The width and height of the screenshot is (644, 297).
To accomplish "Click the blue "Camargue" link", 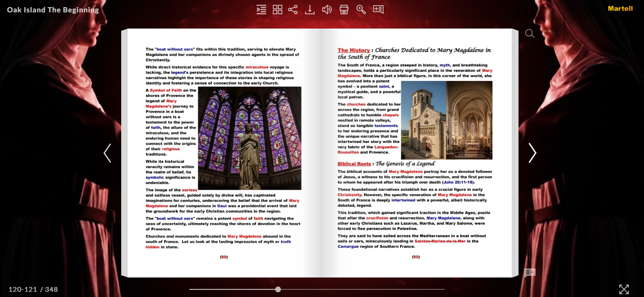I will point(349,247).
